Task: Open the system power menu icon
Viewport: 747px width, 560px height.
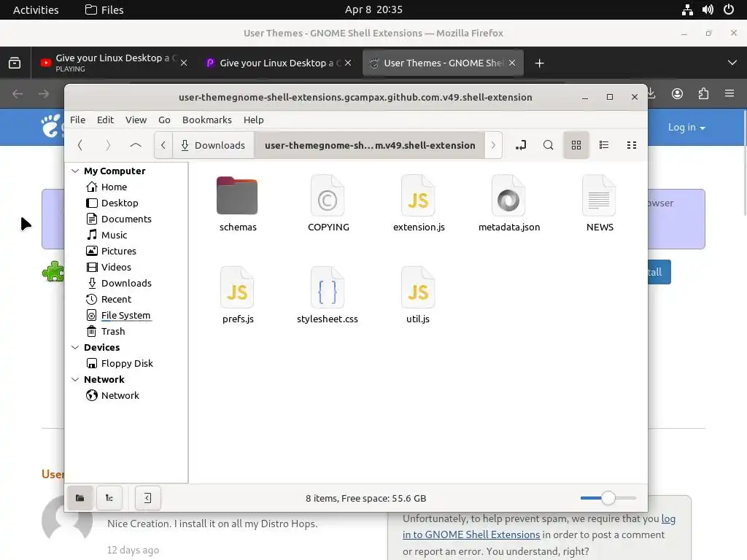Action: click(x=729, y=9)
